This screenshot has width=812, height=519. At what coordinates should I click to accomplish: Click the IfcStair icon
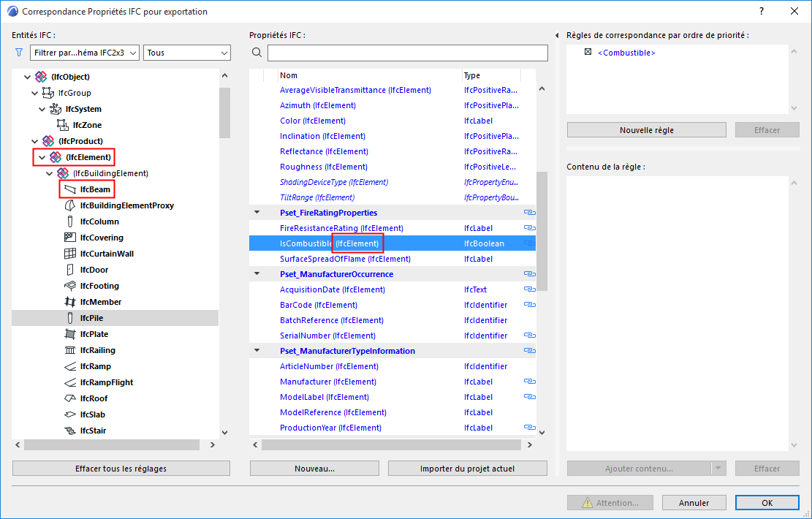(x=70, y=431)
